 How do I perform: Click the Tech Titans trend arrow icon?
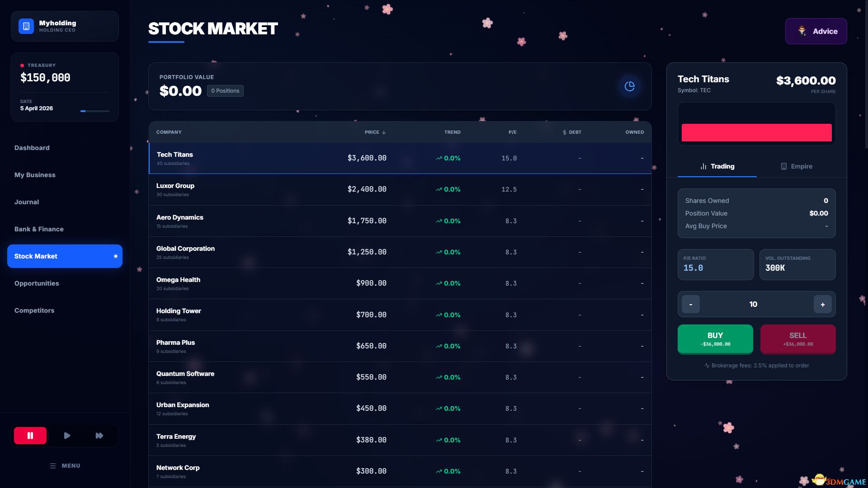point(439,158)
